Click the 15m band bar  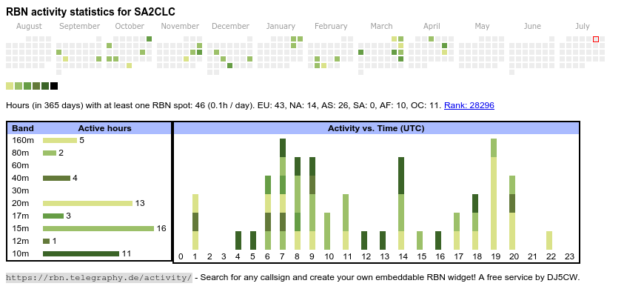coord(98,228)
